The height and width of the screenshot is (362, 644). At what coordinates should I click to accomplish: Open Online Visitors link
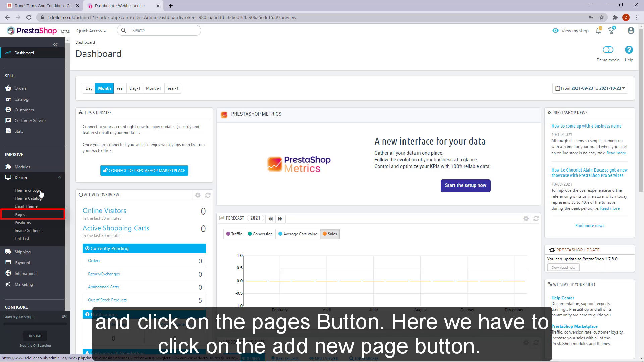coord(104,210)
